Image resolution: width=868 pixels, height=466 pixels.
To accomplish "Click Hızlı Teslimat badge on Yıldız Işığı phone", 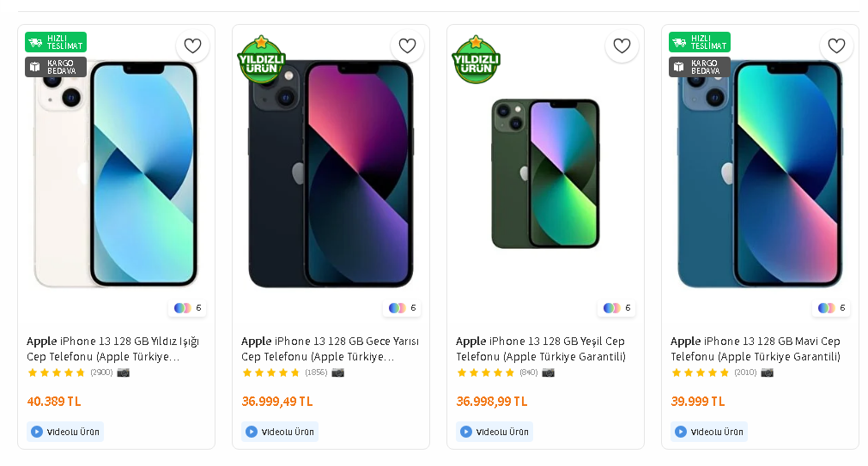I will (x=56, y=42).
